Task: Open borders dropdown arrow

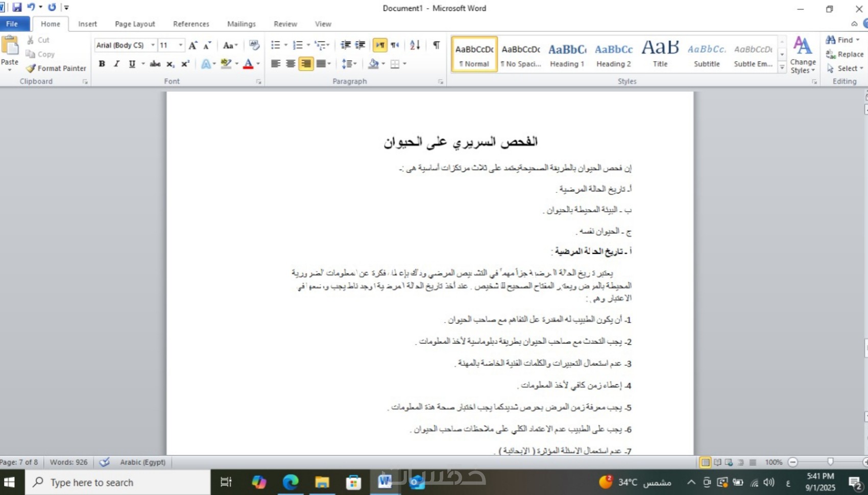Action: (x=405, y=64)
